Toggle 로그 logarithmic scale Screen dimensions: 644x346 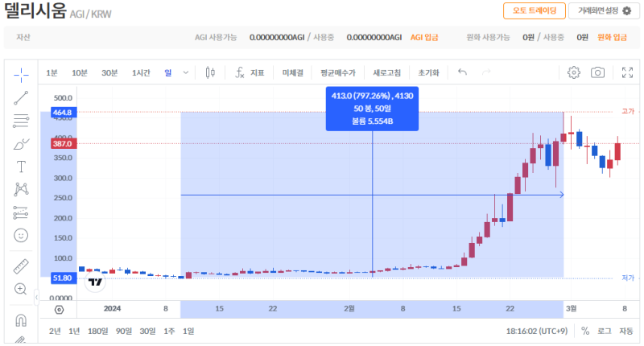click(x=605, y=331)
